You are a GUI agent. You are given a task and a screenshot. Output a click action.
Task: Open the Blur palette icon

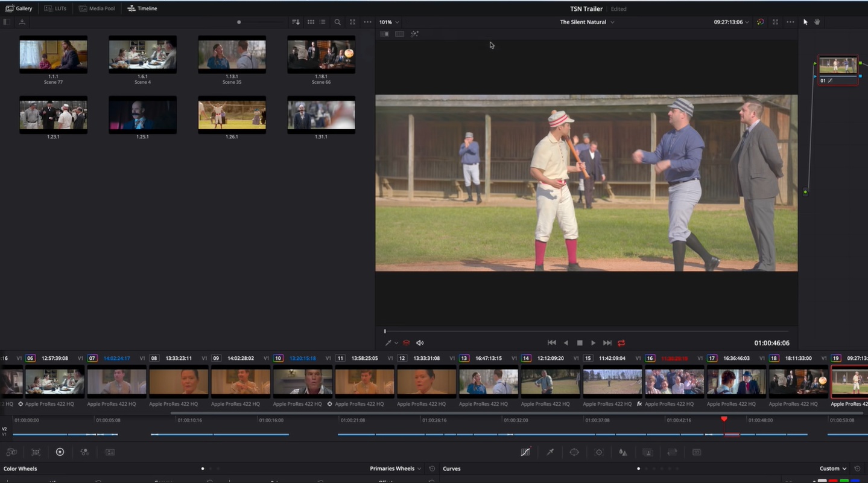point(623,452)
